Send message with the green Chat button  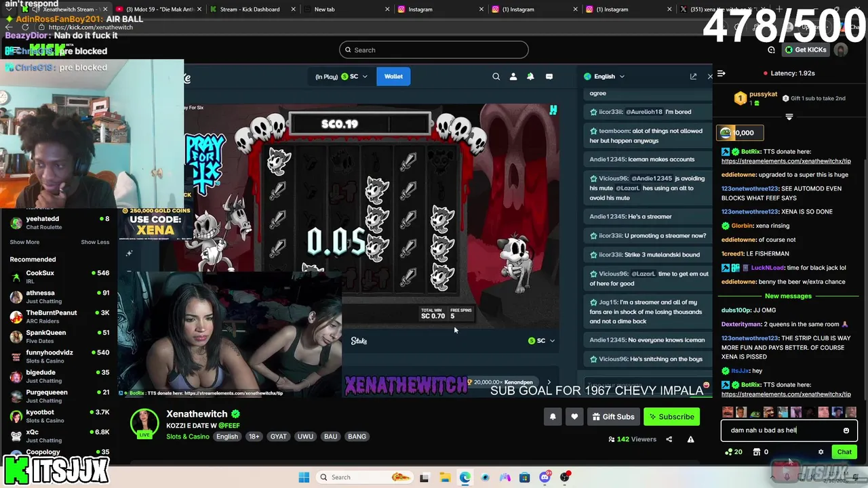click(x=844, y=452)
